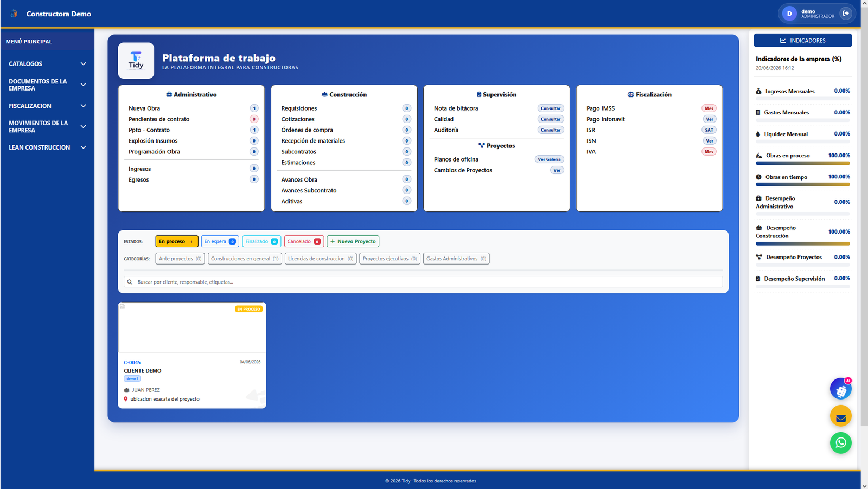Viewport: 868px width, 489px height.
Task: Click SAT button for ISR
Action: tap(709, 130)
